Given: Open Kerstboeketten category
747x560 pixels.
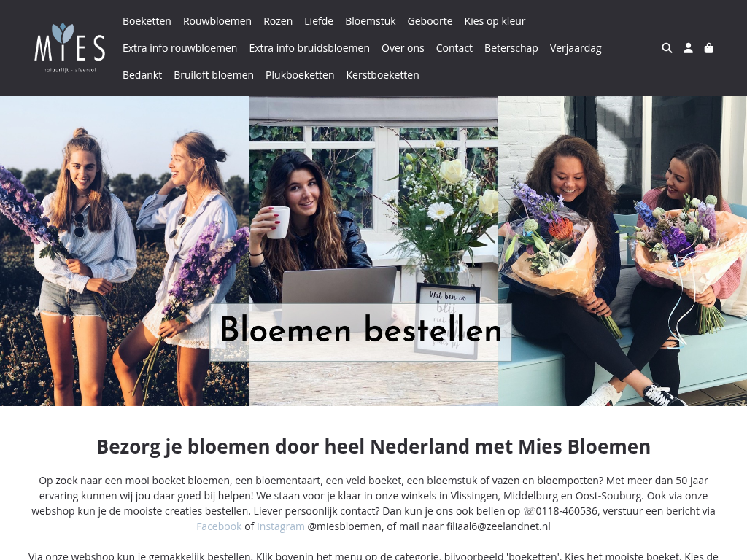Looking at the screenshot, I should (x=382, y=75).
